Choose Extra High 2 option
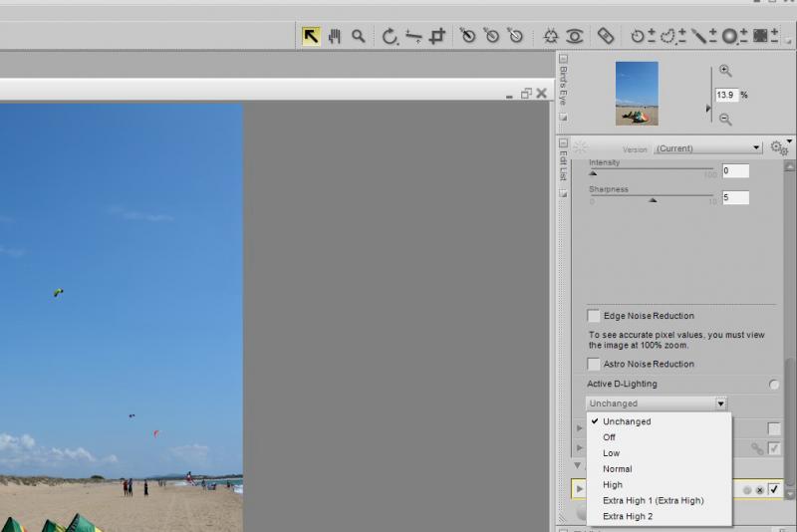The image size is (797, 532). coord(660,516)
